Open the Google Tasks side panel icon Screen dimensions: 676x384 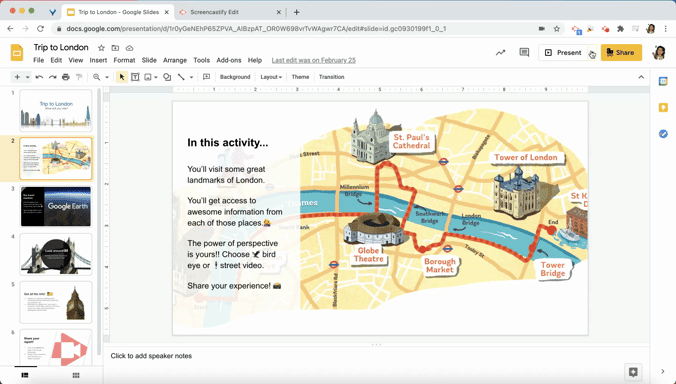tap(663, 134)
